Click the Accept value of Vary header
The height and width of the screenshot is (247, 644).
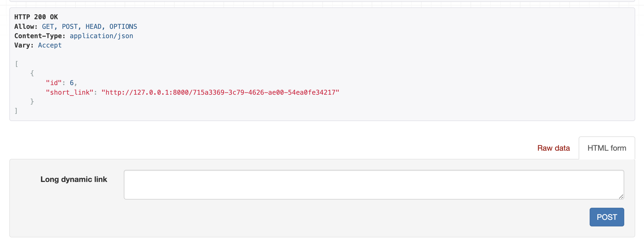50,45
